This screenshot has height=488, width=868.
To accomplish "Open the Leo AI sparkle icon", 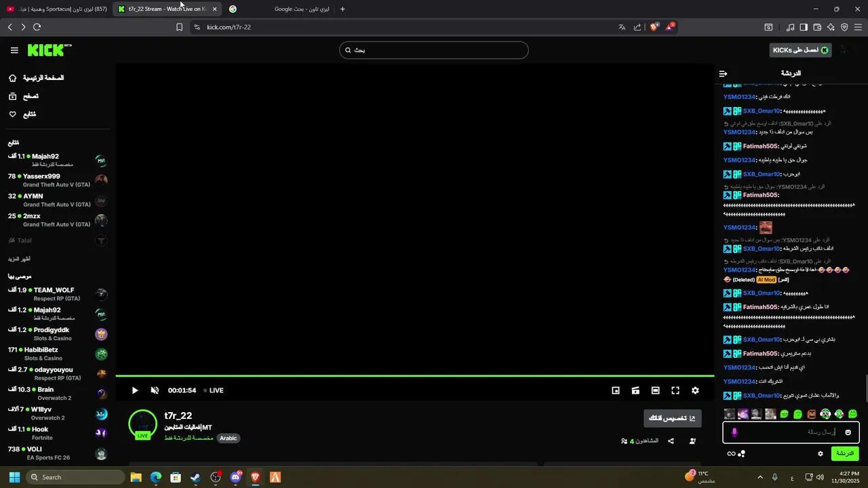I will [x=831, y=27].
